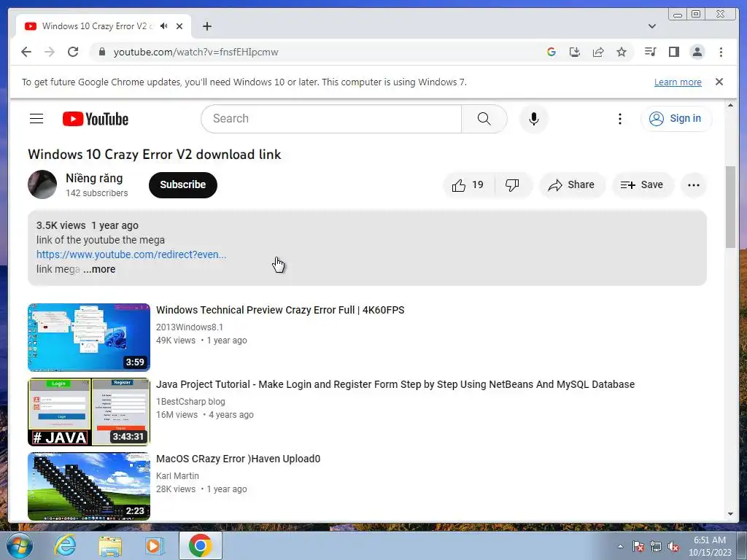Subscribe to the Niềng răng channel

(x=183, y=184)
